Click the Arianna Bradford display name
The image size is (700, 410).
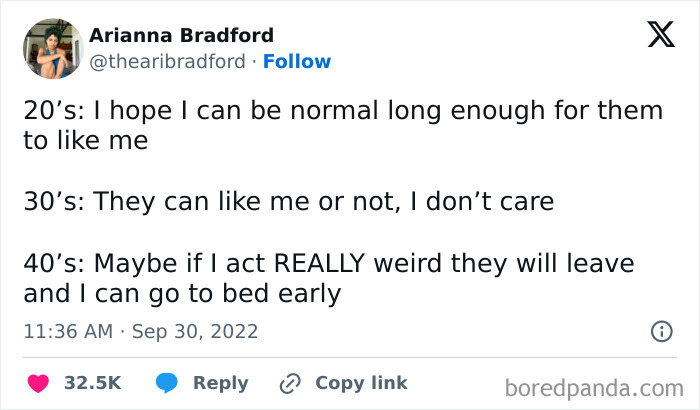coord(181,35)
